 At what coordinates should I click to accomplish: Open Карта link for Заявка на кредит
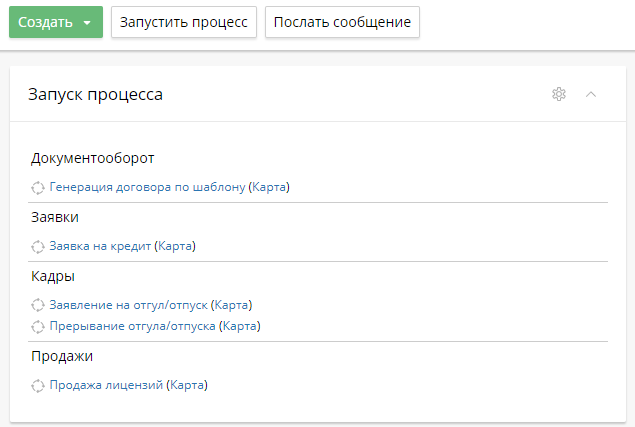pos(176,246)
